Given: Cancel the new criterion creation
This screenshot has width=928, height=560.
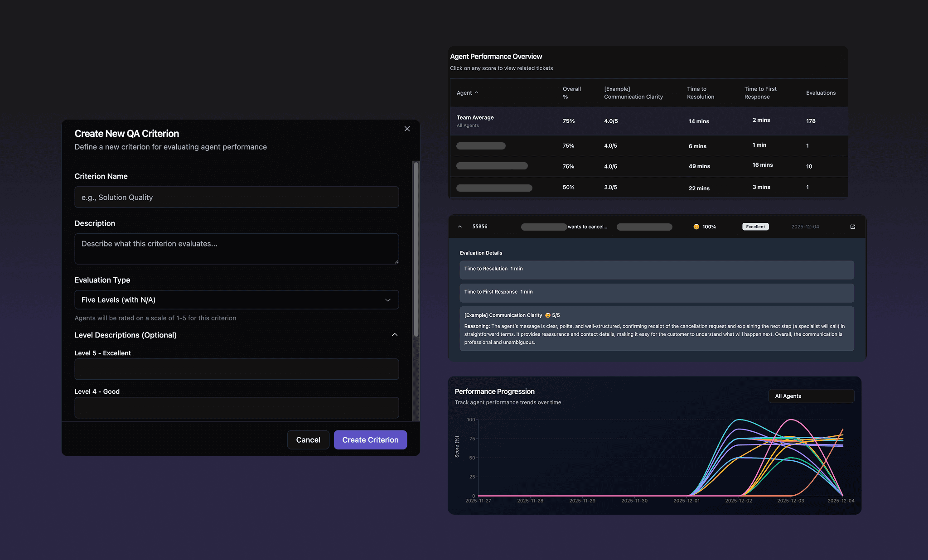Looking at the screenshot, I should (308, 439).
